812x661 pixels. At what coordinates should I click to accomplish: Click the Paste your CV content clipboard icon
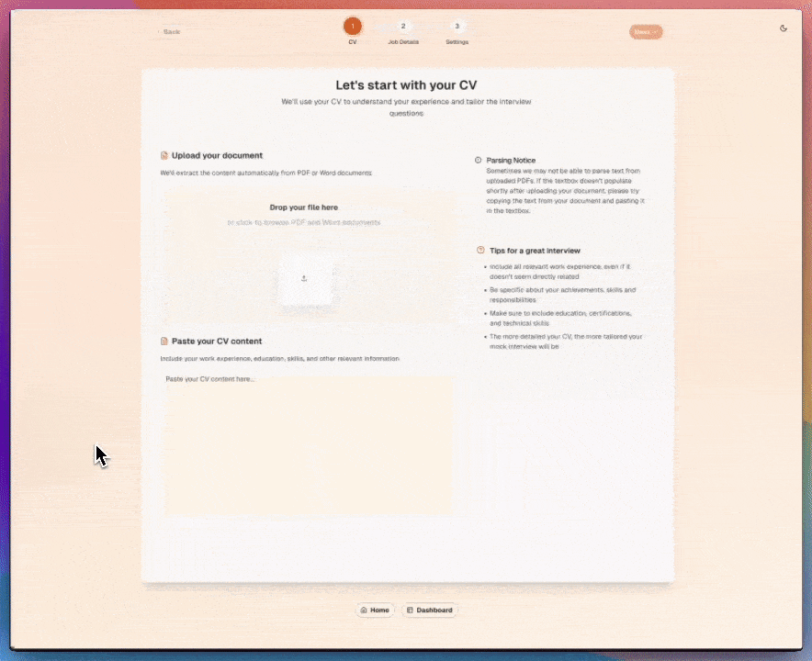[x=165, y=341]
